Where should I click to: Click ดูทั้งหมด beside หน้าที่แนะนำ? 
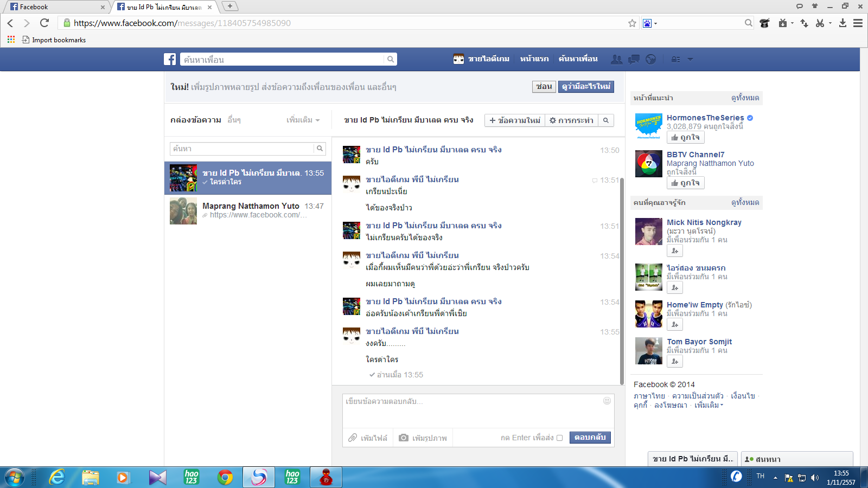pos(745,98)
